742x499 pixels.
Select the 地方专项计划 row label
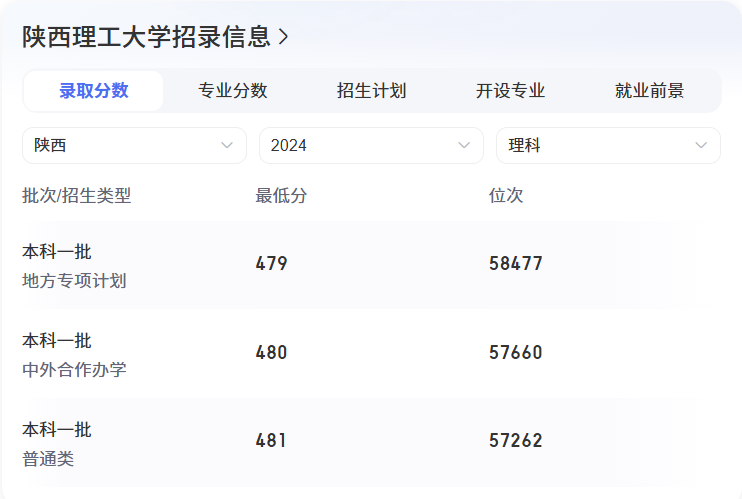point(74,281)
